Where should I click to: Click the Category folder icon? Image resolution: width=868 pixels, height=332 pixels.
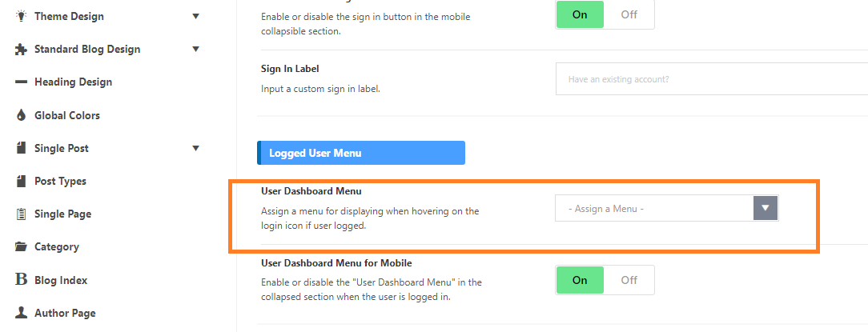point(21,246)
